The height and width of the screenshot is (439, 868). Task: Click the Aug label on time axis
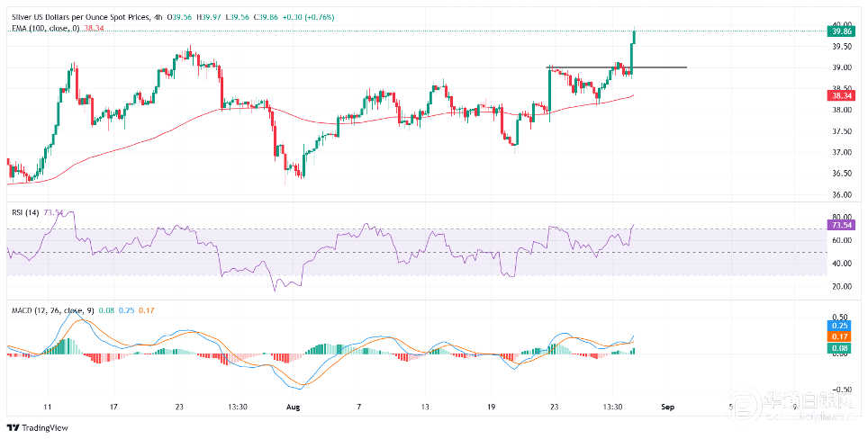(294, 408)
